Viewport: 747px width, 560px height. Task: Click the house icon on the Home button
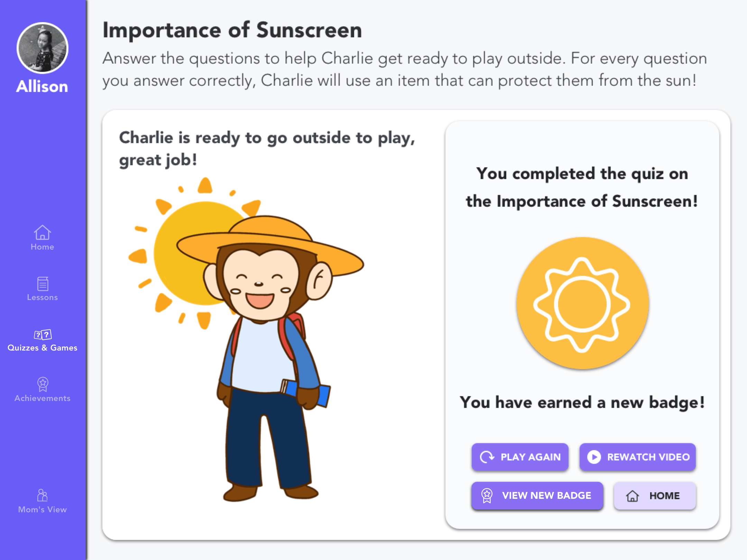point(632,496)
